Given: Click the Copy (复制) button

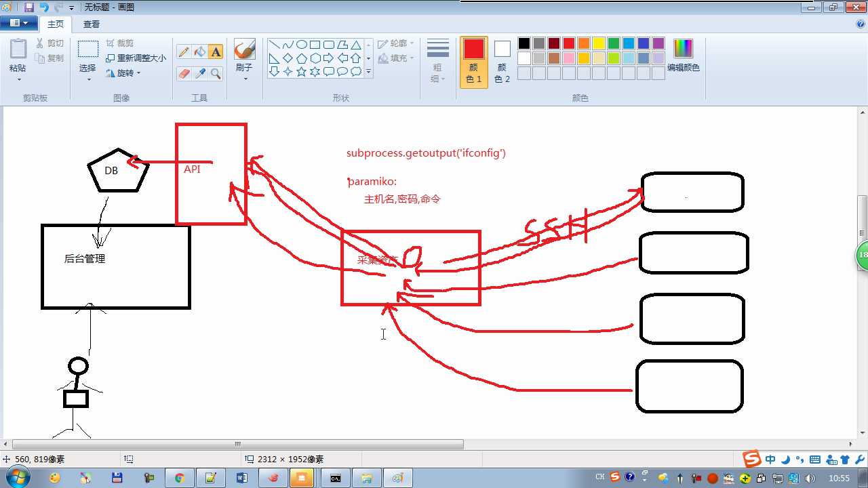Looking at the screenshot, I should click(x=50, y=58).
